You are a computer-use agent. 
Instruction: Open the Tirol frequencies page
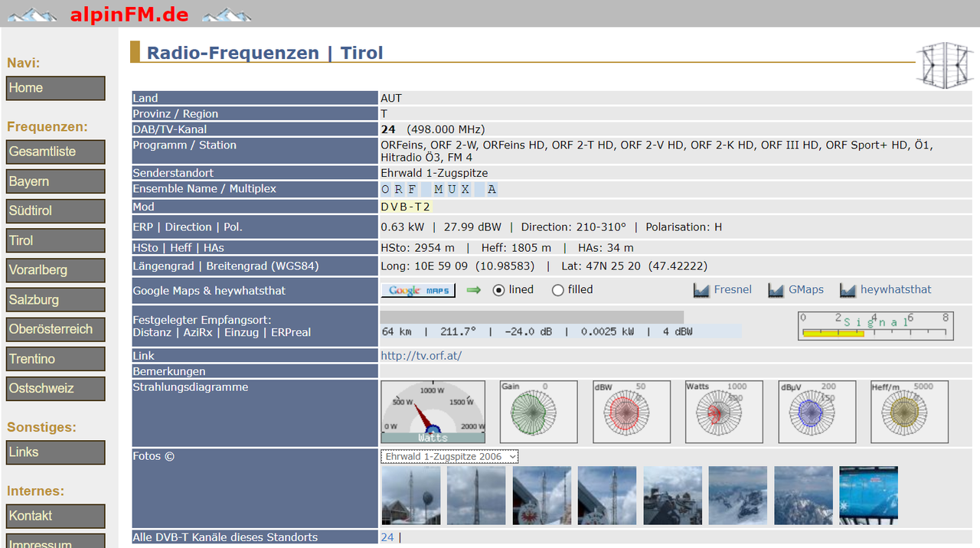(56, 240)
